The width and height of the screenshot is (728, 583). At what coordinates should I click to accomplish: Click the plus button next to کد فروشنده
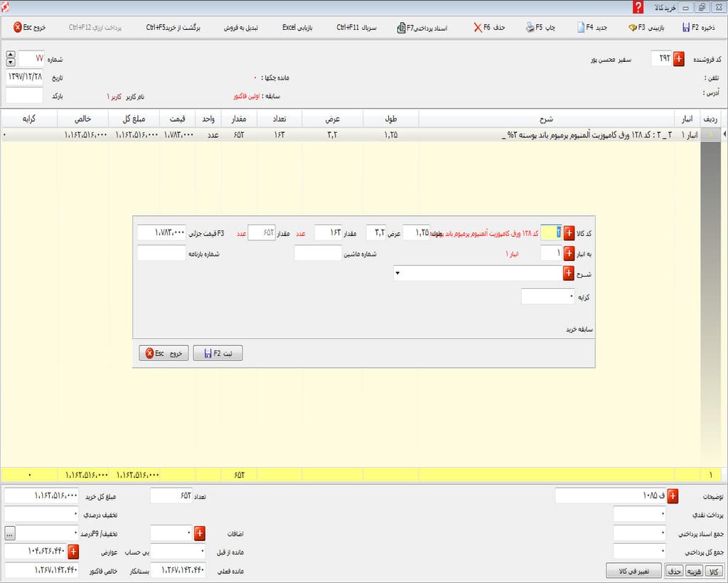pyautogui.click(x=678, y=59)
